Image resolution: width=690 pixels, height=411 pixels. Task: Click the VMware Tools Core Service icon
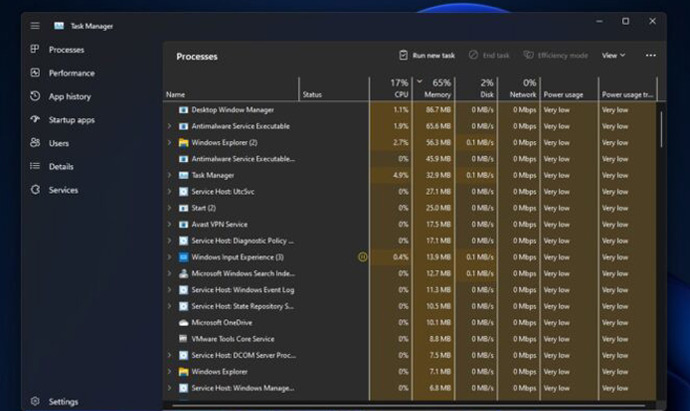point(184,339)
